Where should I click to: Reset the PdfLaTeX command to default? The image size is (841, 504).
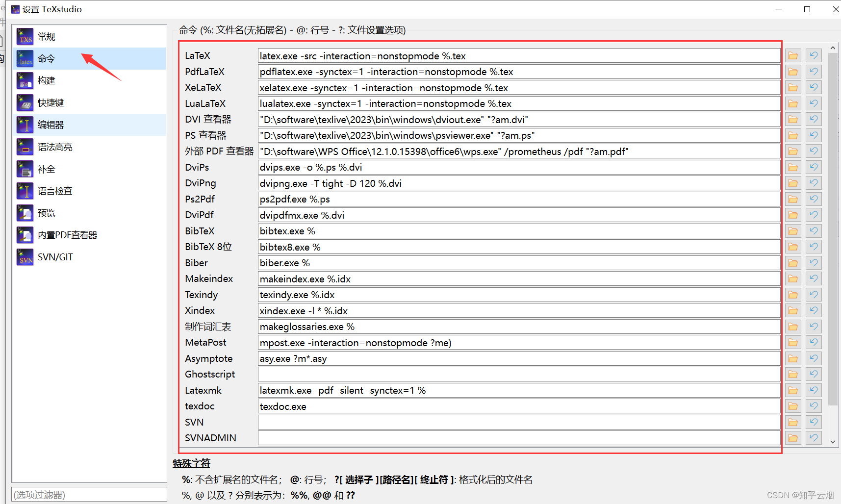click(x=814, y=72)
